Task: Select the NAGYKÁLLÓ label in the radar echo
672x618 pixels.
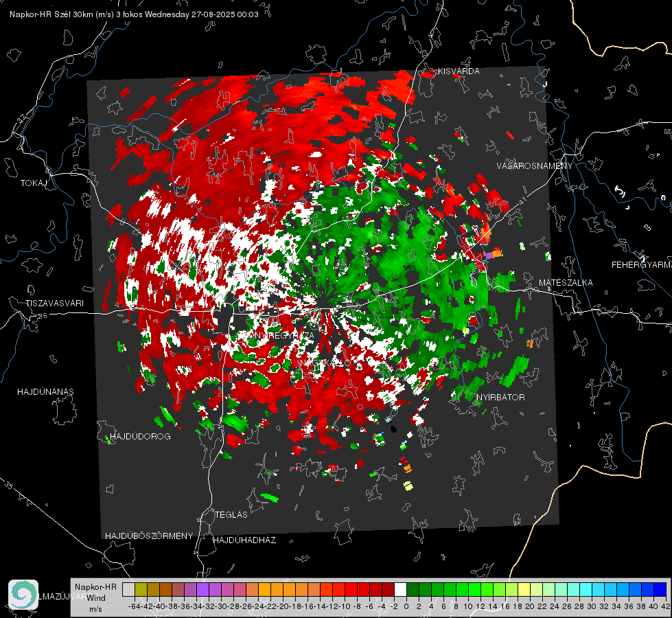Action: (x=325, y=363)
